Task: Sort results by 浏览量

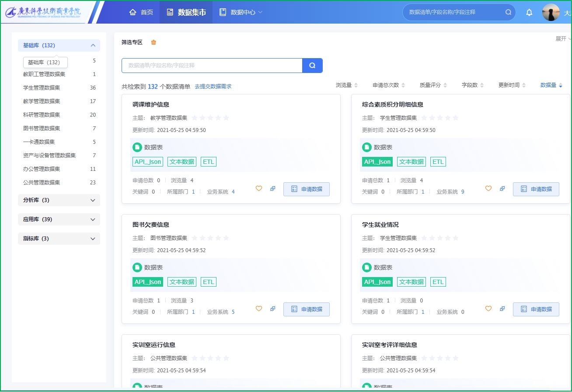Action: (x=347, y=85)
